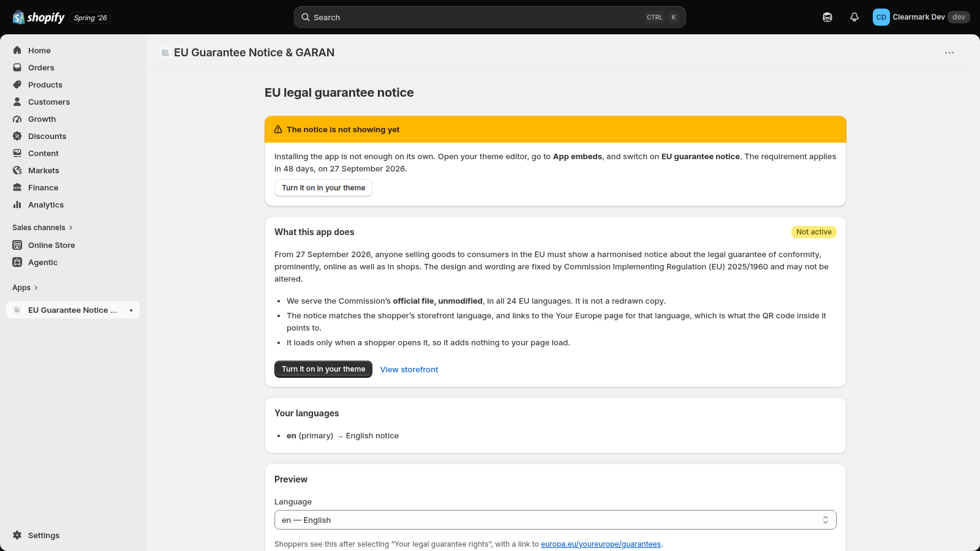
Task: Open the three-dot page actions menu
Action: coord(949,53)
